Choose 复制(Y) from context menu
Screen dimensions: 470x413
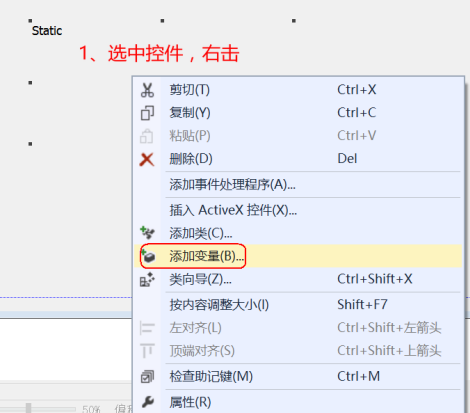click(298, 113)
